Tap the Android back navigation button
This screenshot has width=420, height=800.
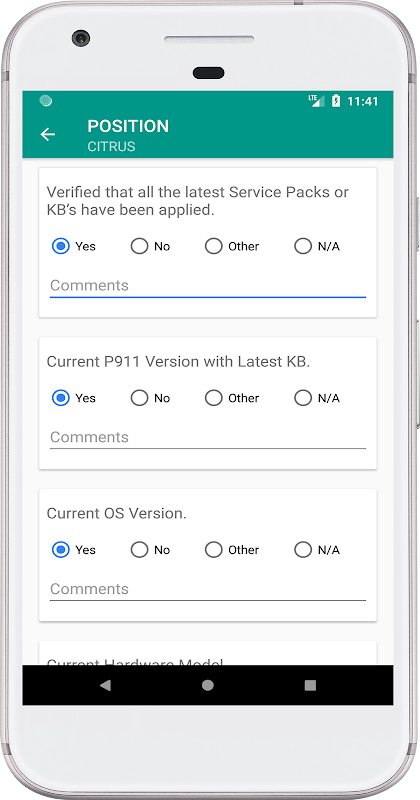coord(105,685)
